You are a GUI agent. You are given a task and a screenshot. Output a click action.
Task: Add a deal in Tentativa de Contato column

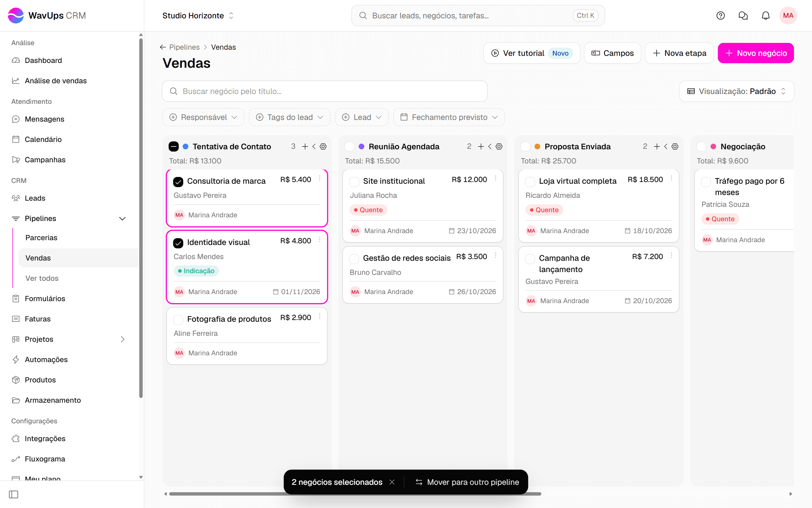pos(305,146)
